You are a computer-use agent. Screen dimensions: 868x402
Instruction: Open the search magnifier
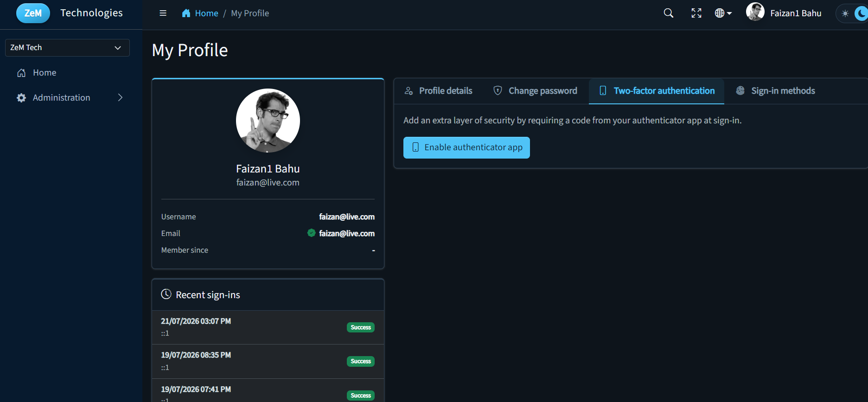click(x=668, y=13)
